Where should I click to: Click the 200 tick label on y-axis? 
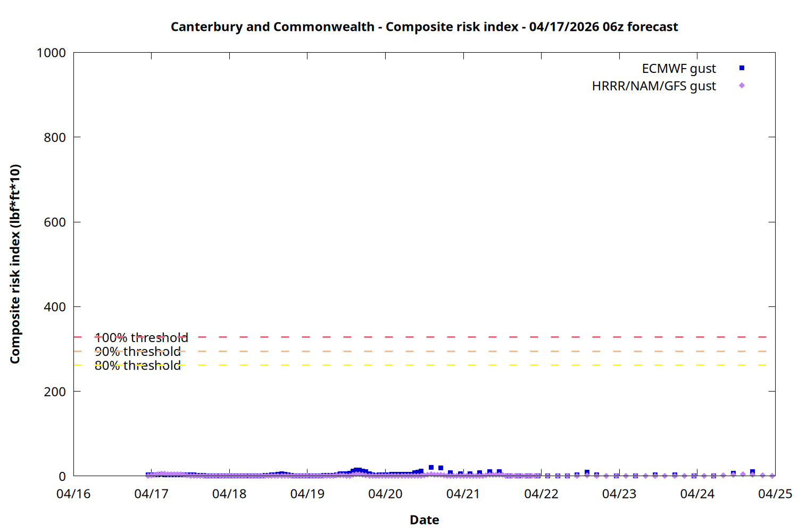pos(55,392)
